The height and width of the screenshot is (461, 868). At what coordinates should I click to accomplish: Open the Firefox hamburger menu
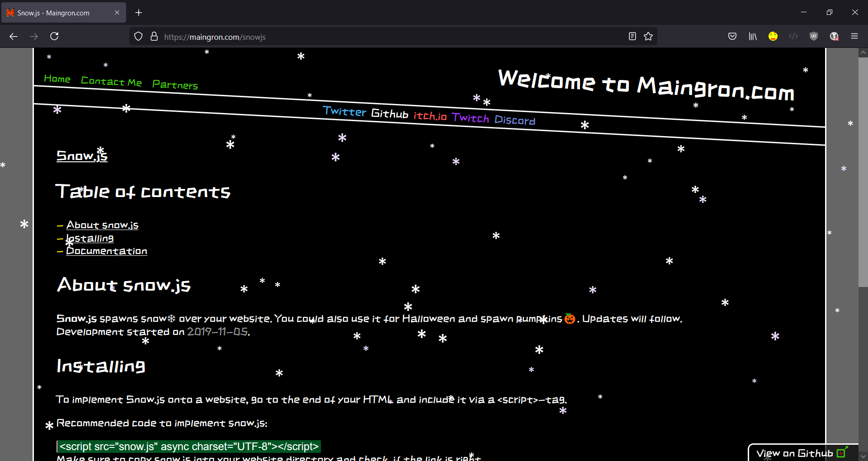854,37
